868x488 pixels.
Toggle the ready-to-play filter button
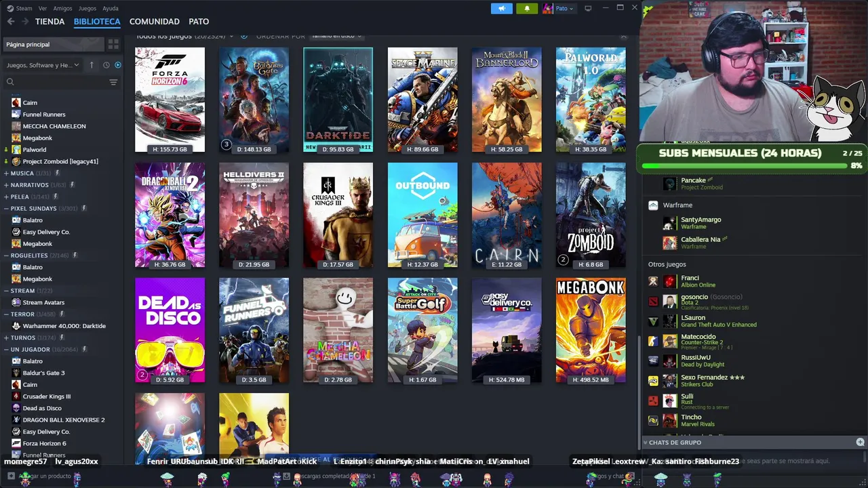pos(117,65)
